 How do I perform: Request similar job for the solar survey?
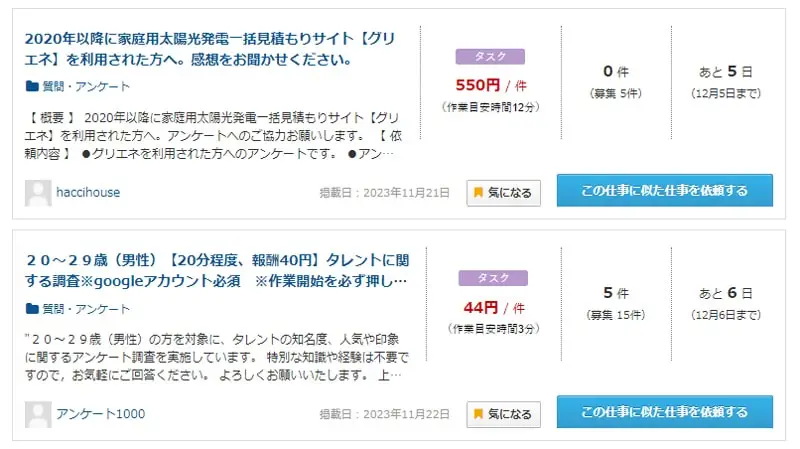[665, 190]
